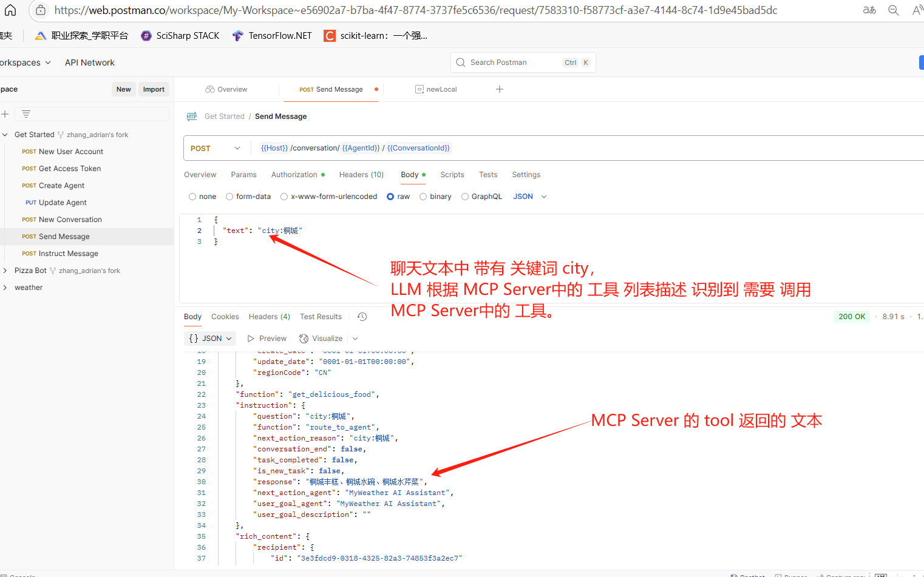
Task: Open the Workspaces dropdown menu
Action: (25, 62)
